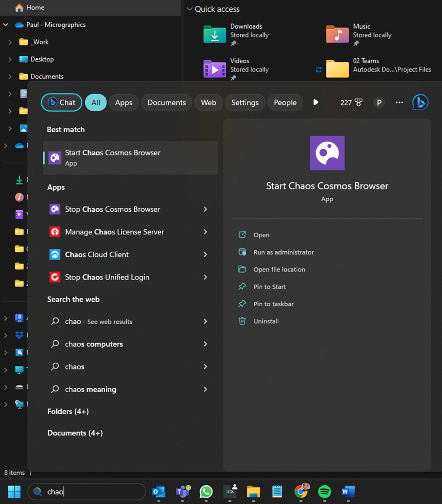442x504 pixels.
Task: Open Outlook from the taskbar
Action: coord(158,491)
